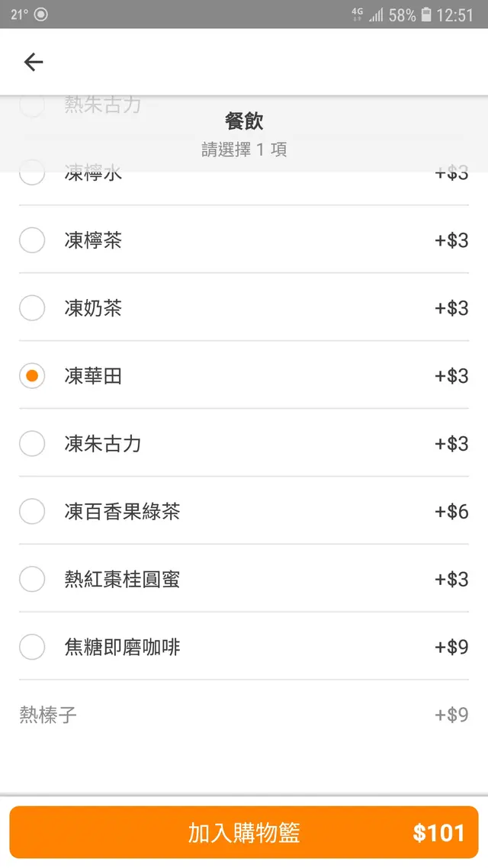Tap the +$9 price for 焦糖即磨咖啡
Image resolution: width=488 pixels, height=868 pixels.
[x=451, y=648]
